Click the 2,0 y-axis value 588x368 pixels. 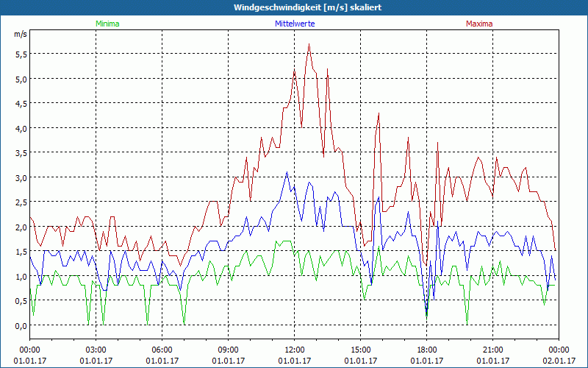pos(21,227)
